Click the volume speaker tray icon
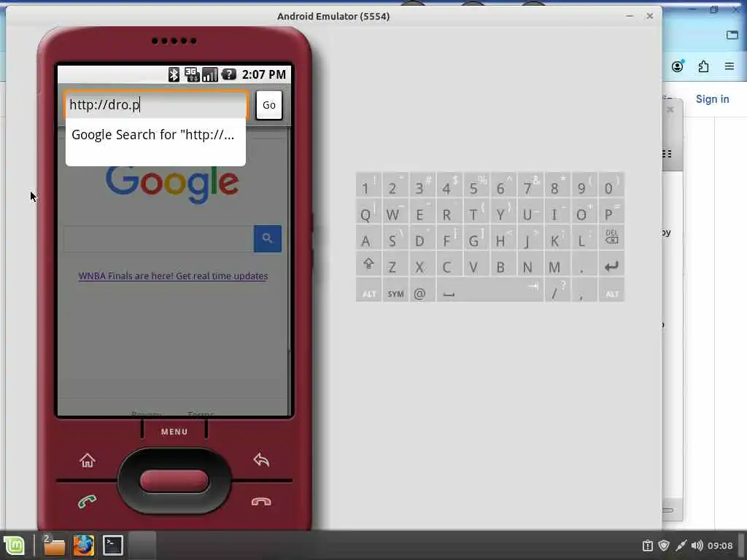This screenshot has height=560, width=747. (697, 545)
